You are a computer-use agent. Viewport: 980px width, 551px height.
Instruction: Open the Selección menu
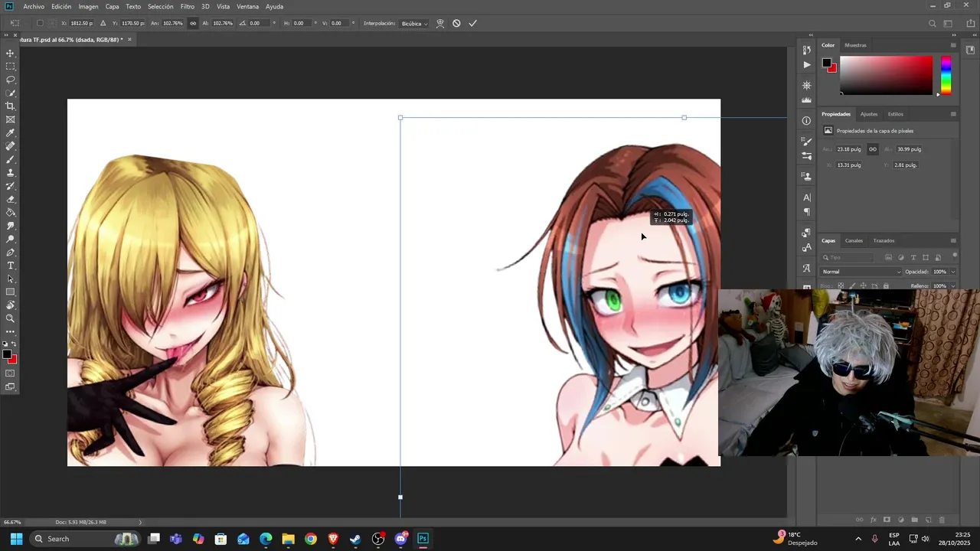click(161, 6)
